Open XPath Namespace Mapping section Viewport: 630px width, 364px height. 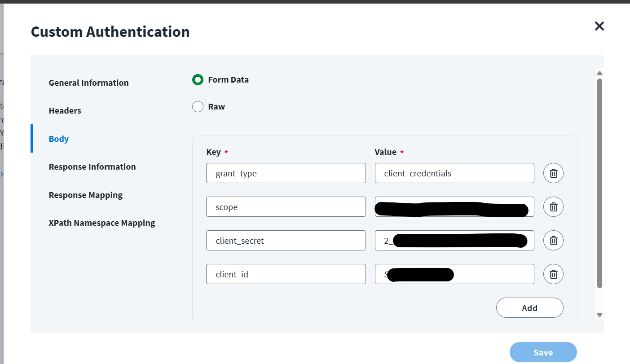(x=102, y=223)
